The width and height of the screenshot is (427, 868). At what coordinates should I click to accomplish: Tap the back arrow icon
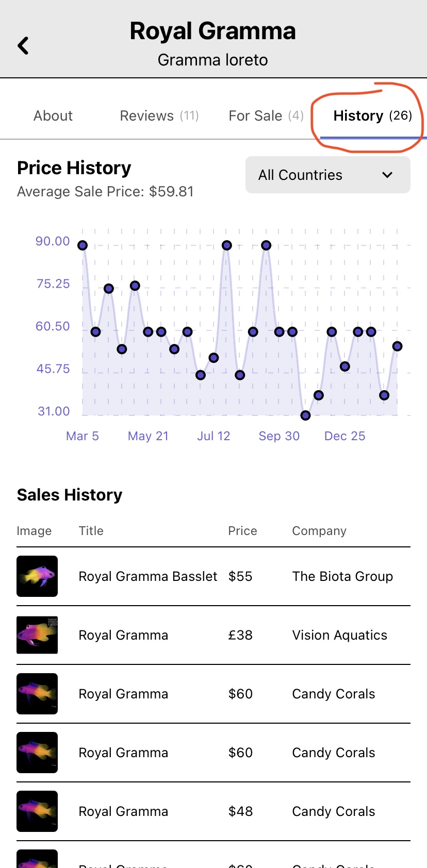[23, 45]
